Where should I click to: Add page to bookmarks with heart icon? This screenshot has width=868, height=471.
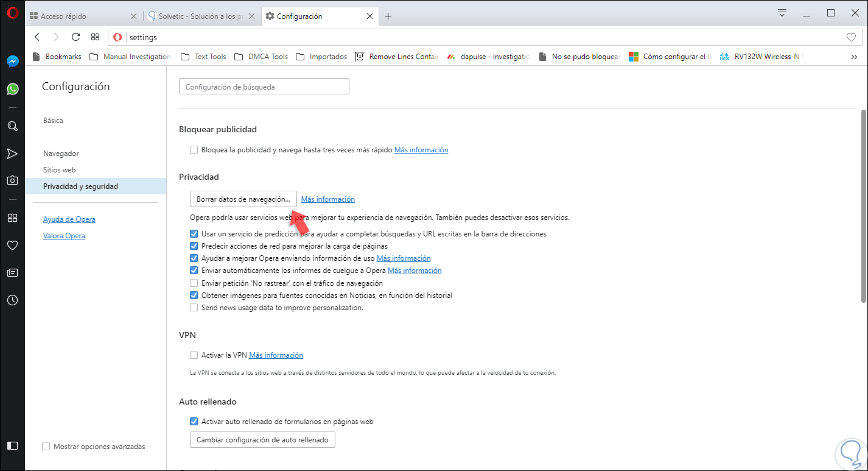(x=851, y=37)
